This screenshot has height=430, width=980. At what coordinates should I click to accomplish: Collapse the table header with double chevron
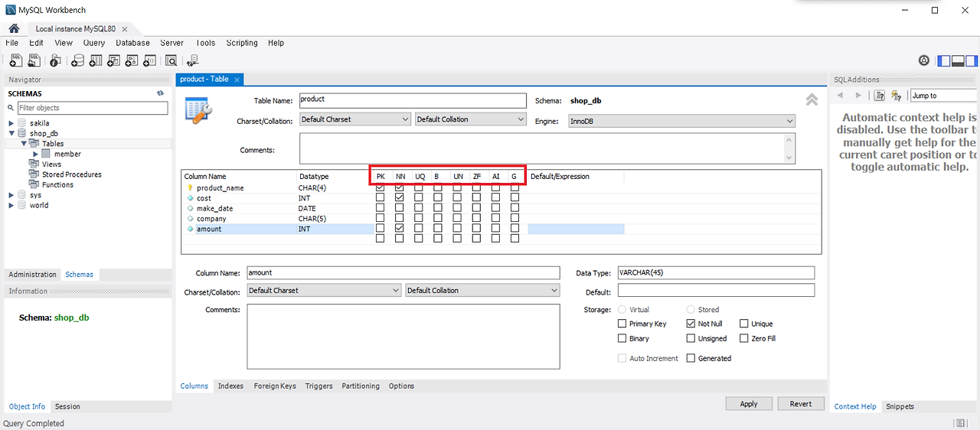(812, 99)
